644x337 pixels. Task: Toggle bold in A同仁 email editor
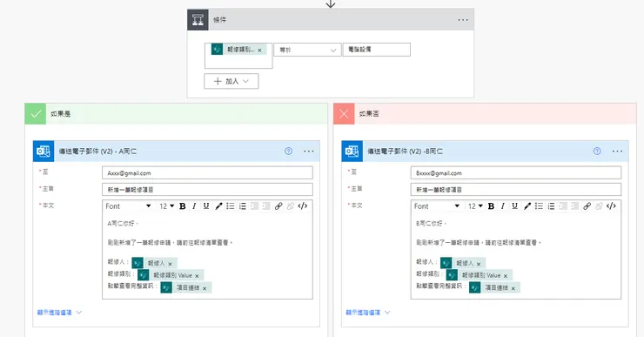click(183, 206)
